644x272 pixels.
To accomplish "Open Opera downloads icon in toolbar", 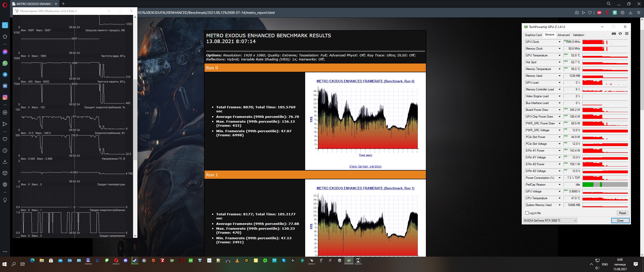I will tap(630, 13).
